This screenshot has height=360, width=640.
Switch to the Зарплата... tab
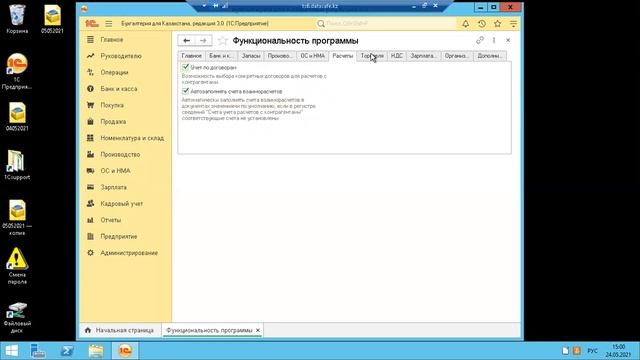tap(424, 56)
